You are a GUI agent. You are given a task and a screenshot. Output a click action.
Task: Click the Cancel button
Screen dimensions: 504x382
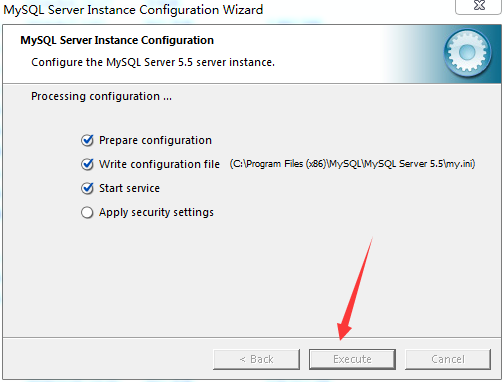click(448, 359)
